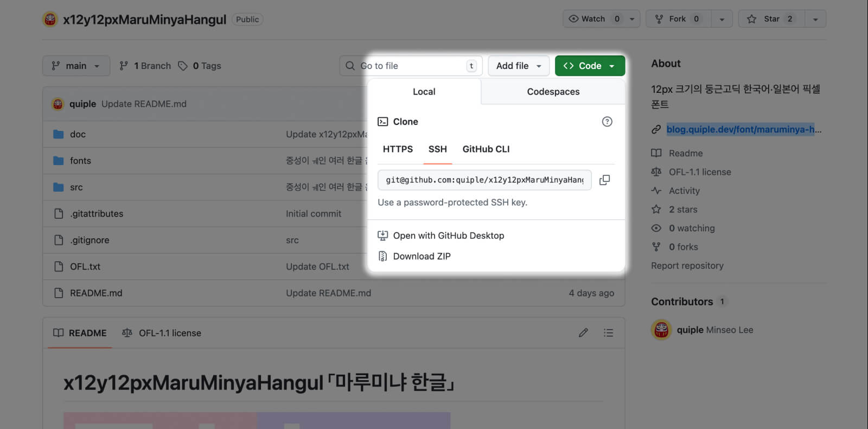Click the SSH clone URL text field

point(484,180)
